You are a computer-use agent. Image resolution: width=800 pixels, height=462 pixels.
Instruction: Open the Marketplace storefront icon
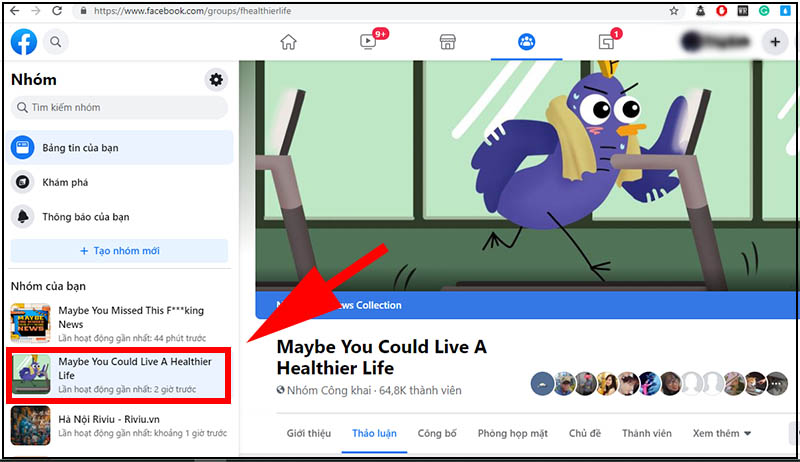pyautogui.click(x=447, y=42)
